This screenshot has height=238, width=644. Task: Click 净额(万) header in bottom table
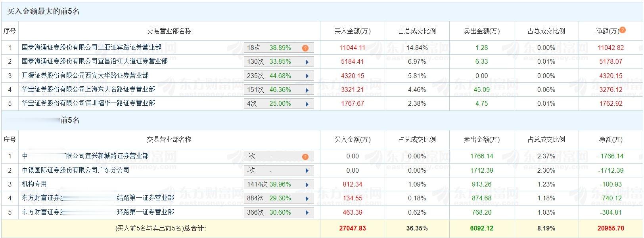[x=611, y=139]
